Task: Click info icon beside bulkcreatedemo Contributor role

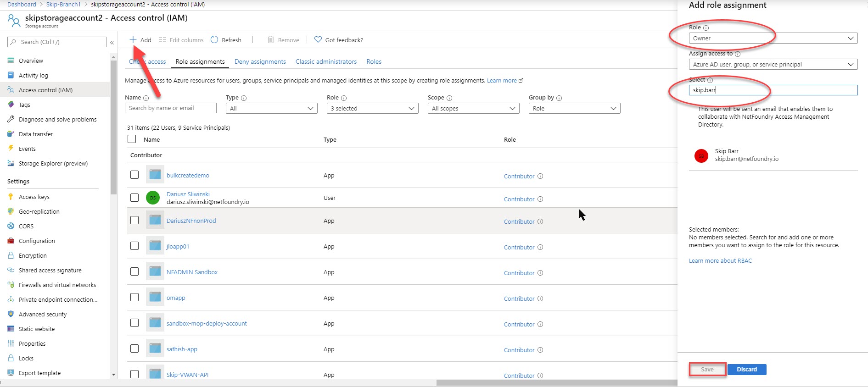Action: pyautogui.click(x=540, y=176)
